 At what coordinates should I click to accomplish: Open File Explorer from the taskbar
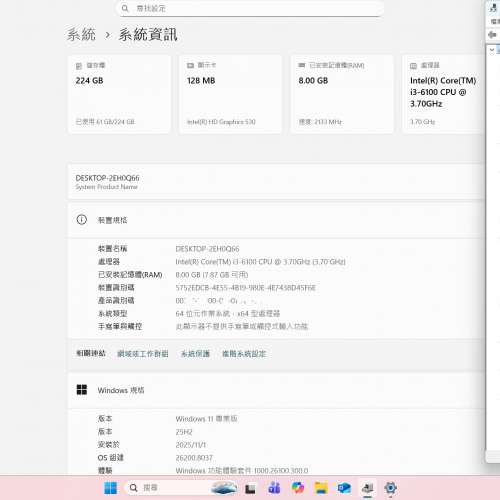(321, 488)
